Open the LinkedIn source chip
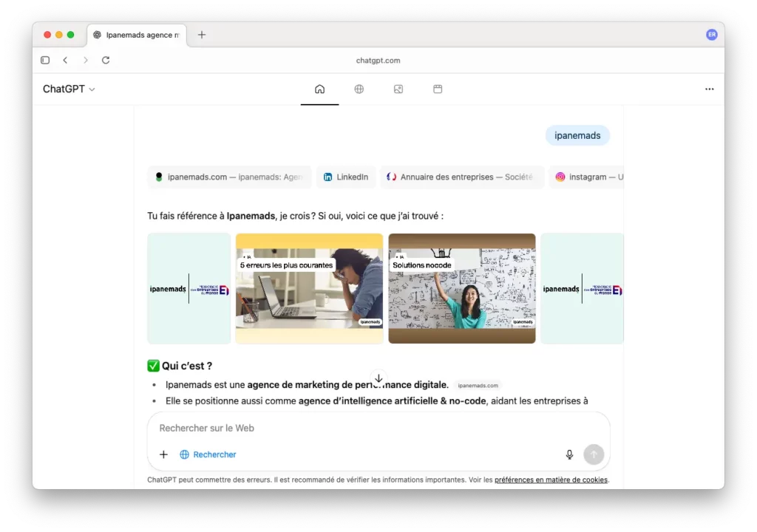The height and width of the screenshot is (532, 757). click(x=346, y=177)
